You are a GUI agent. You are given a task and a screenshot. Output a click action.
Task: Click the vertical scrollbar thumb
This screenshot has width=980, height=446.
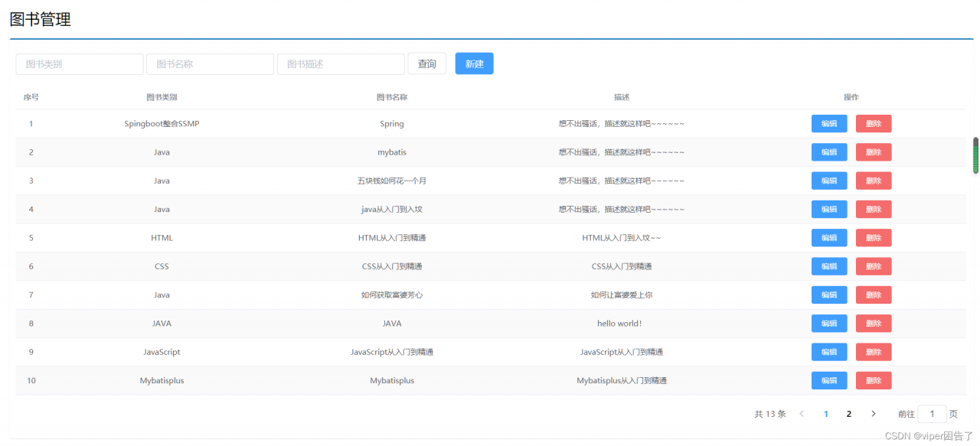coord(976,155)
